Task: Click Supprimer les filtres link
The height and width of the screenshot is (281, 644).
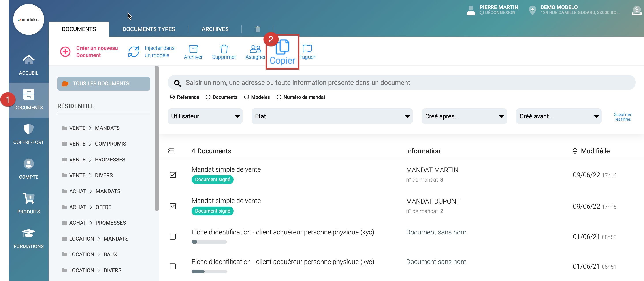Action: click(x=623, y=117)
